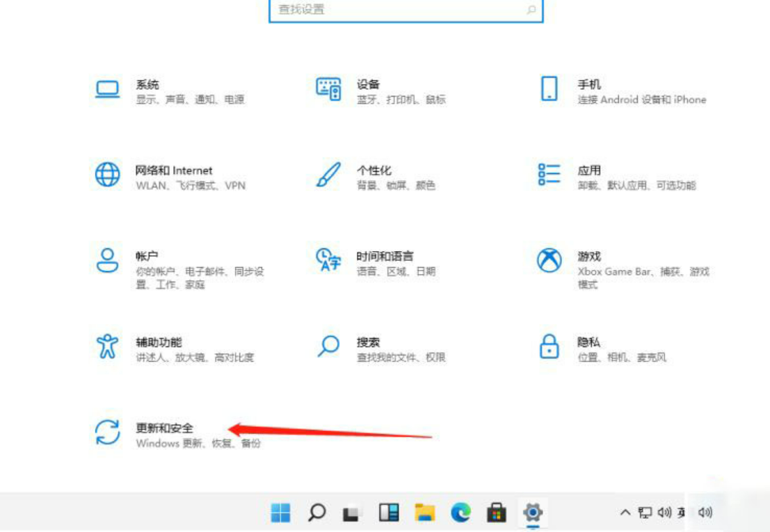Launch File Explorer from the taskbar
Image resolution: width=770 pixels, height=532 pixels.
[424, 513]
